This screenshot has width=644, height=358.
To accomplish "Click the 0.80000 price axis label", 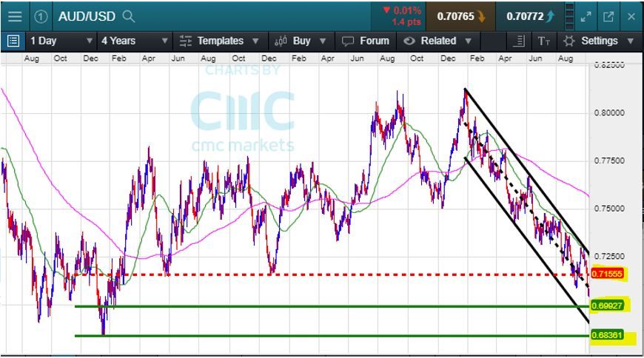I will 609,113.
